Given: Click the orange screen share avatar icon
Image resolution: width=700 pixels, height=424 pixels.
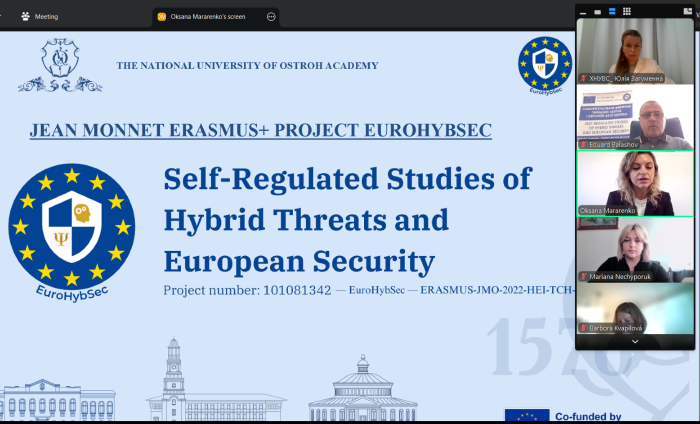Looking at the screenshot, I should click(162, 17).
